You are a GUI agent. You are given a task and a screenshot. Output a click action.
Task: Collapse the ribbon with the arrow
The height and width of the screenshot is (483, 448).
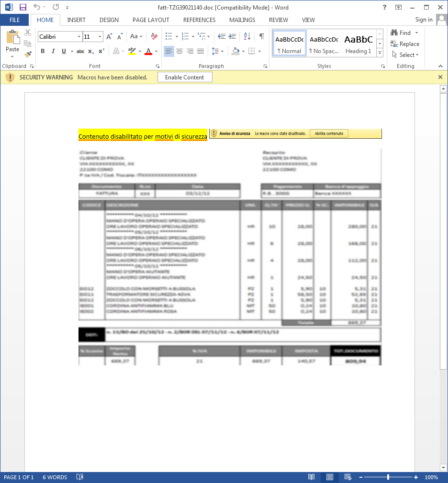[x=440, y=66]
